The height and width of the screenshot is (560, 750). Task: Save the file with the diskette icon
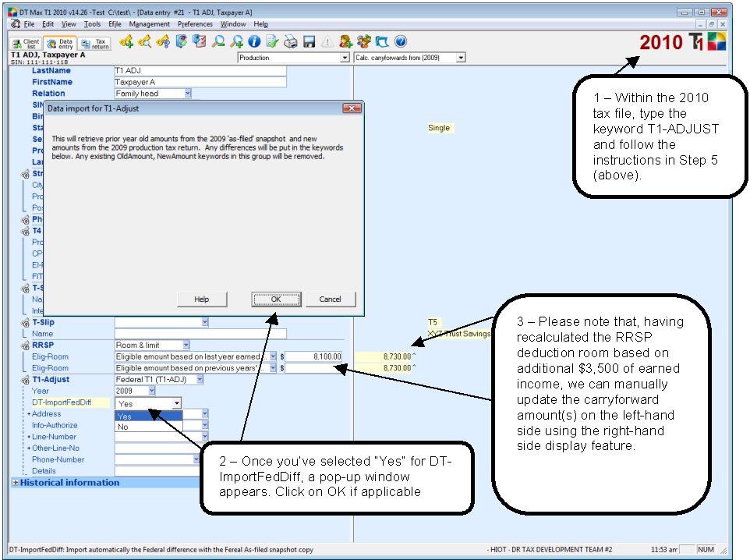[x=309, y=41]
